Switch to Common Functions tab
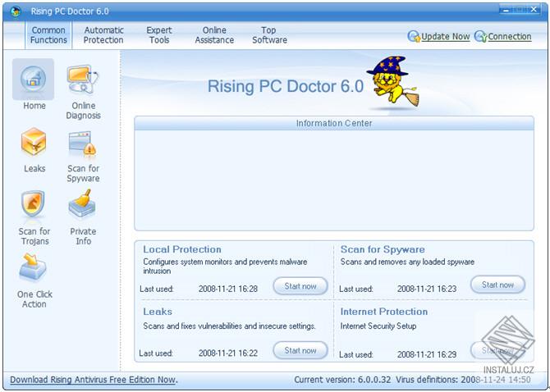 coord(48,35)
